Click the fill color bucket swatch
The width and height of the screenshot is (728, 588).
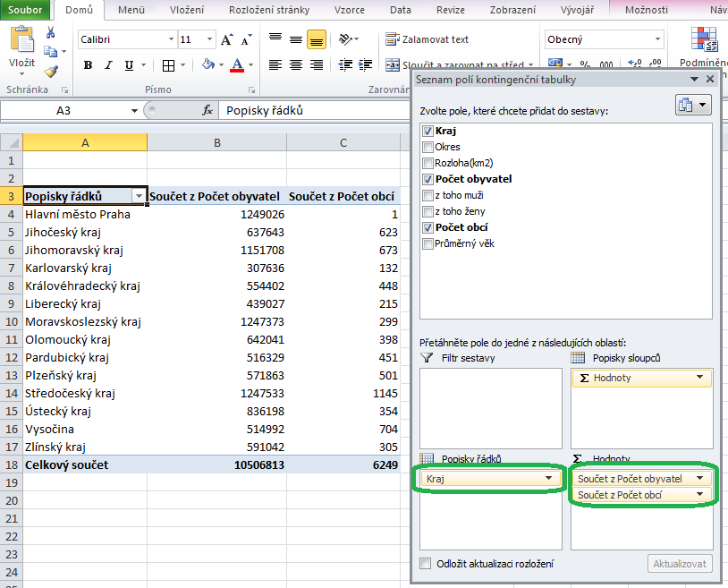tap(207, 65)
